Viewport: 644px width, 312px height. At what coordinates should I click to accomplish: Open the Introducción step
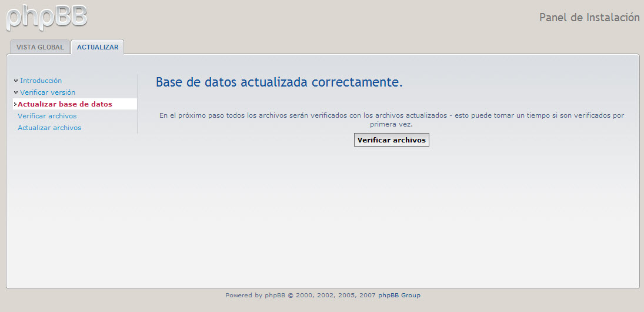[x=41, y=81]
